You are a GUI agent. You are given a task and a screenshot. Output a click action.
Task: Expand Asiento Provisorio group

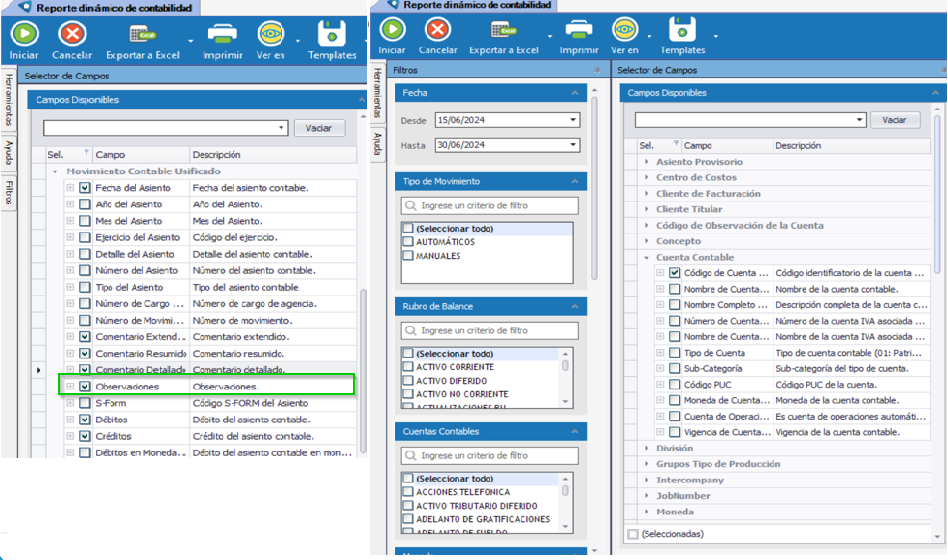[x=647, y=162]
